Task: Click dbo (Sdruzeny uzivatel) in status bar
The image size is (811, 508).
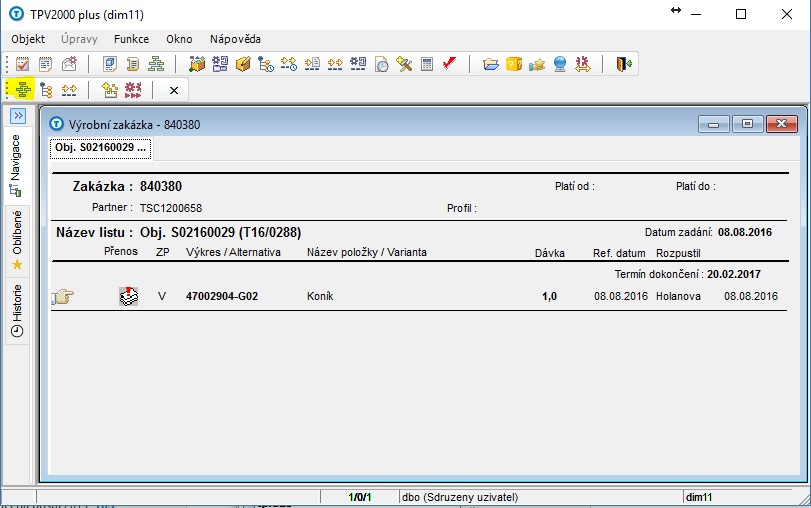Action: (x=460, y=497)
